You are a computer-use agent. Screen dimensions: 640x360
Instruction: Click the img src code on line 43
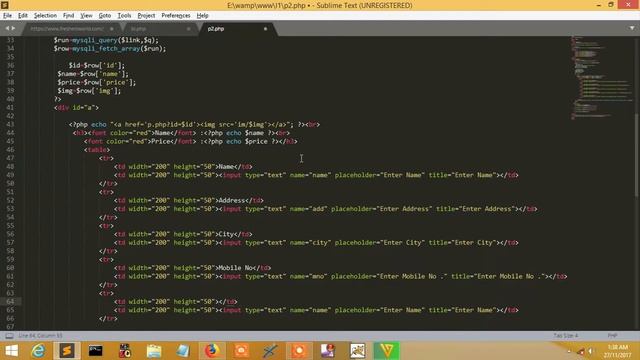pos(234,124)
